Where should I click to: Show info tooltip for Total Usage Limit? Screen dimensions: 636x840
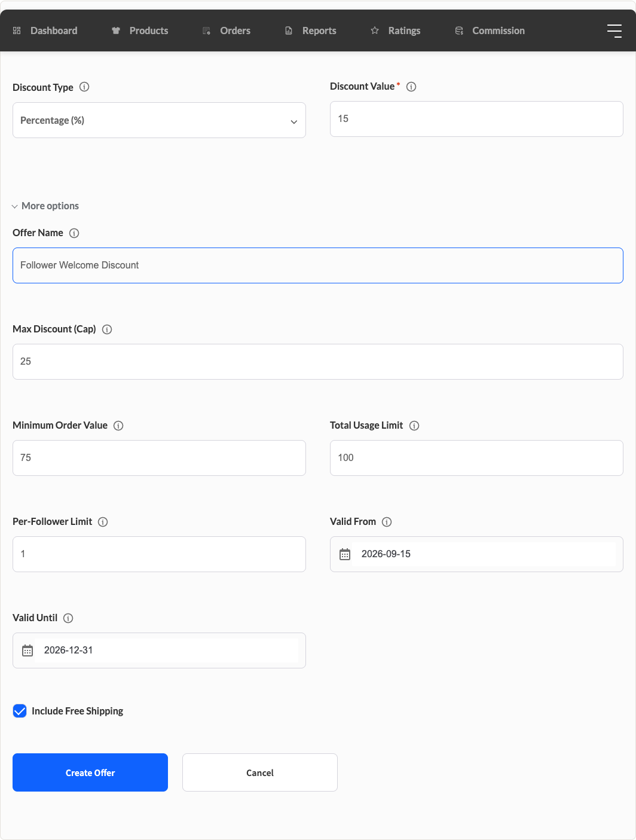414,426
